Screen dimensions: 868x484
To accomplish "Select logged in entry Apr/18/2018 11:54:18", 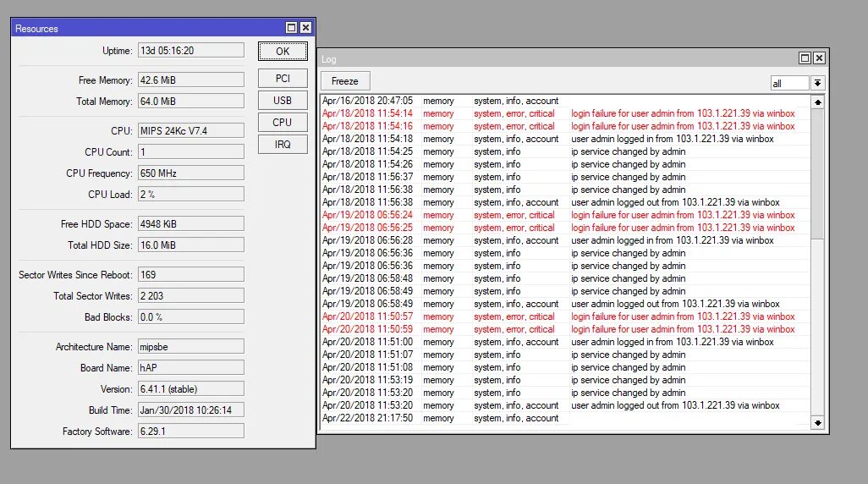I will [x=566, y=139].
